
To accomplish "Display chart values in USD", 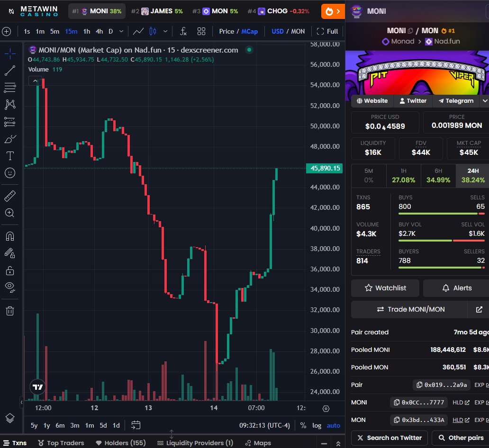I will 278,31.
